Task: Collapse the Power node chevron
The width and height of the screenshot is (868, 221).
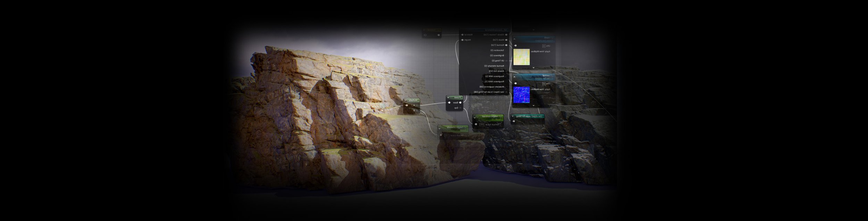Action: pos(448,97)
